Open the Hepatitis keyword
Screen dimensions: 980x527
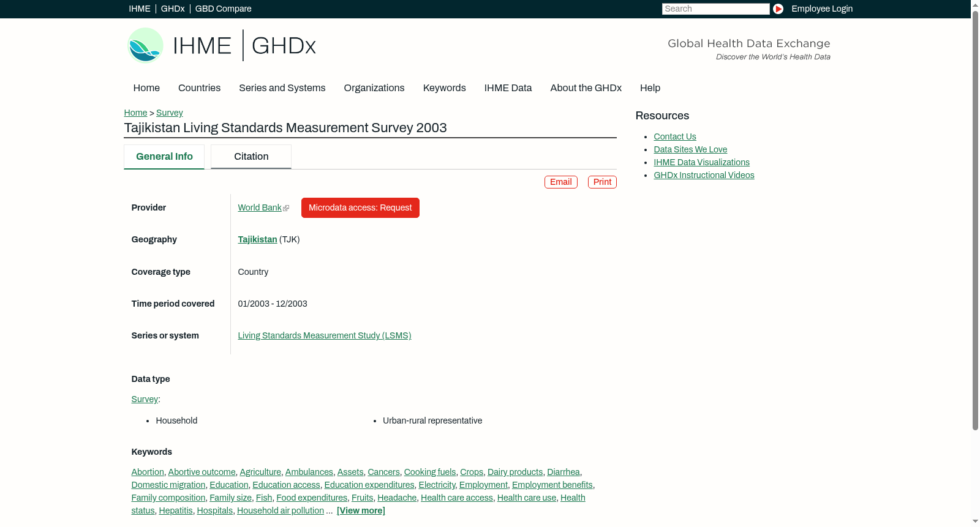point(176,510)
